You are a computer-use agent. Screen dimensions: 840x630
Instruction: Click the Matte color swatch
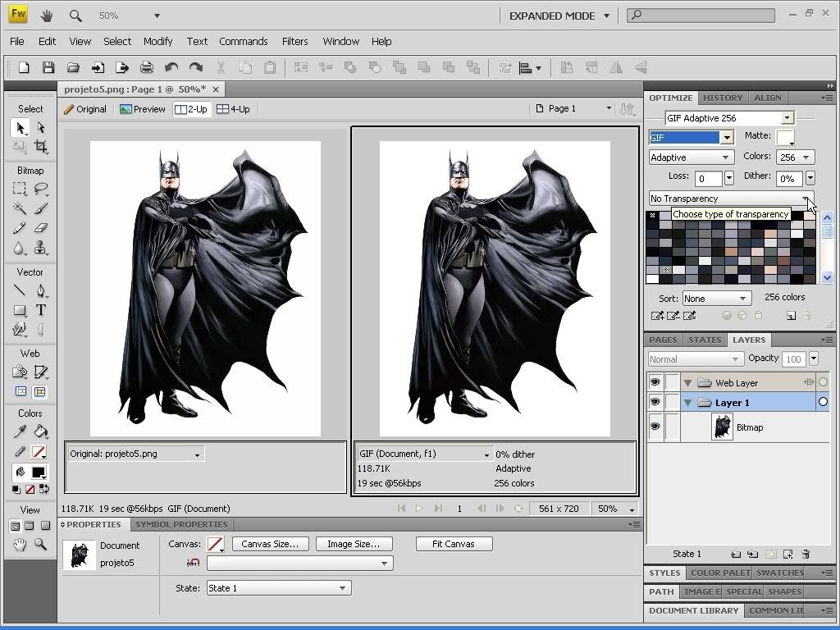coord(785,137)
